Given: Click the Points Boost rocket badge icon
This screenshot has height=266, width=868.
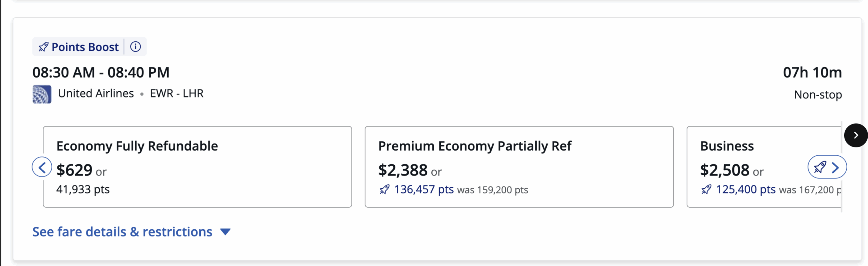Looking at the screenshot, I should pyautogui.click(x=43, y=47).
